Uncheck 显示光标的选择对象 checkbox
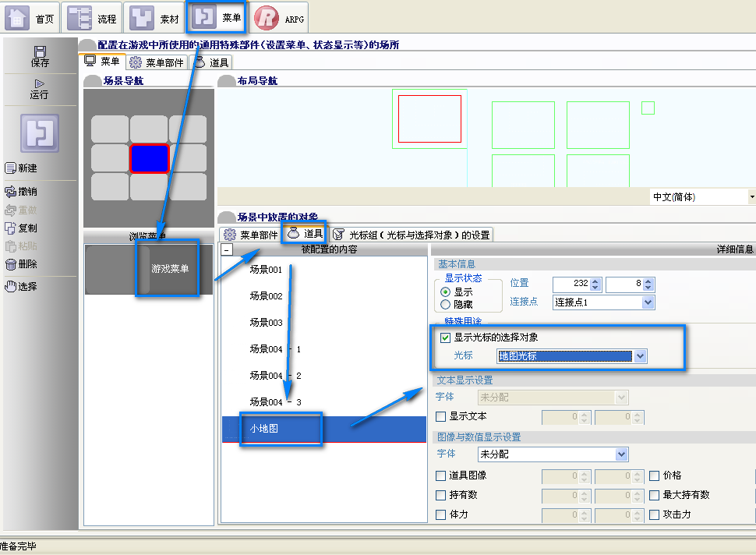Image resolution: width=756 pixels, height=555 pixels. (446, 338)
